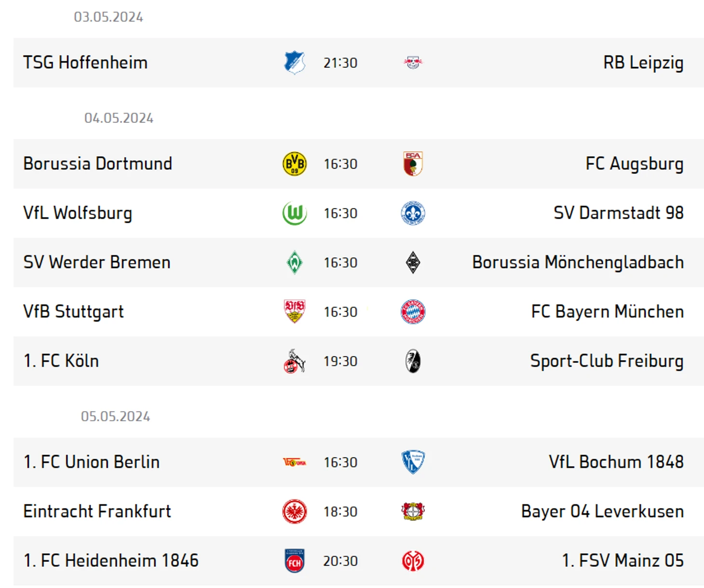Click the FC Augsburg crest
The image size is (704, 588).
[x=413, y=164]
